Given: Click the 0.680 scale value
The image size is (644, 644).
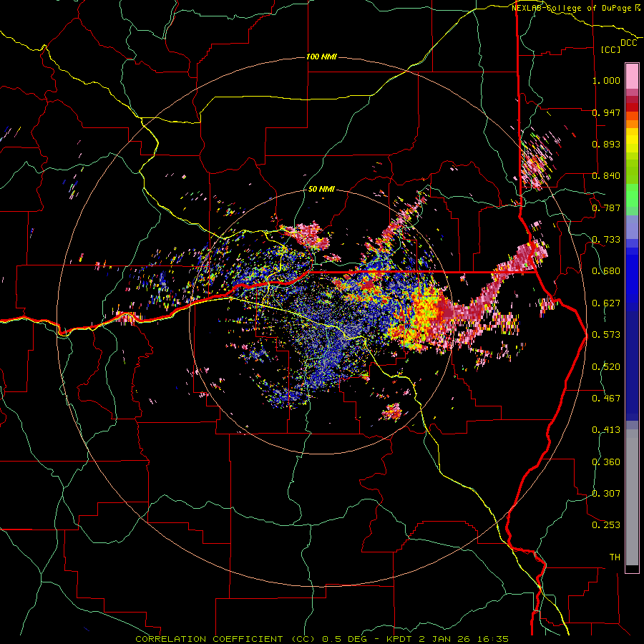Looking at the screenshot, I should coord(606,271).
